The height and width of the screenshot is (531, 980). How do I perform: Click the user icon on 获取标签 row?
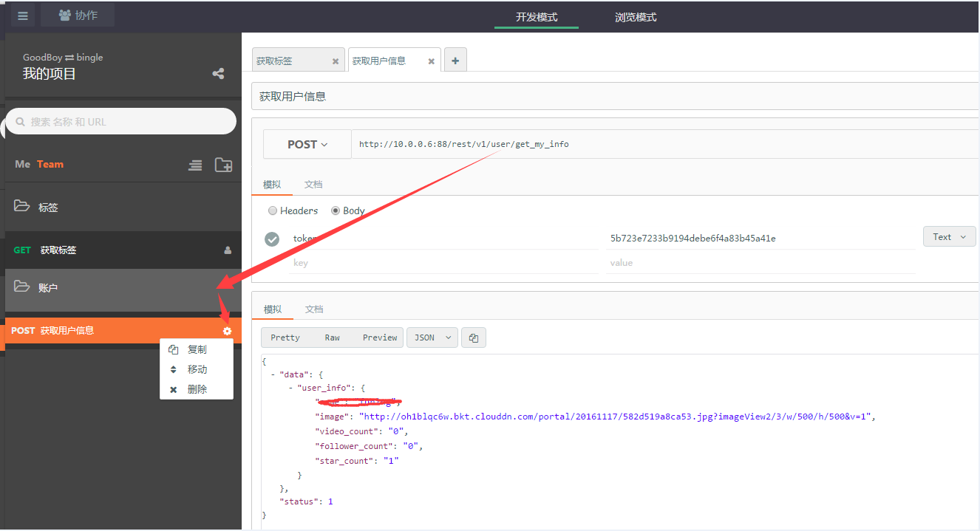click(228, 250)
